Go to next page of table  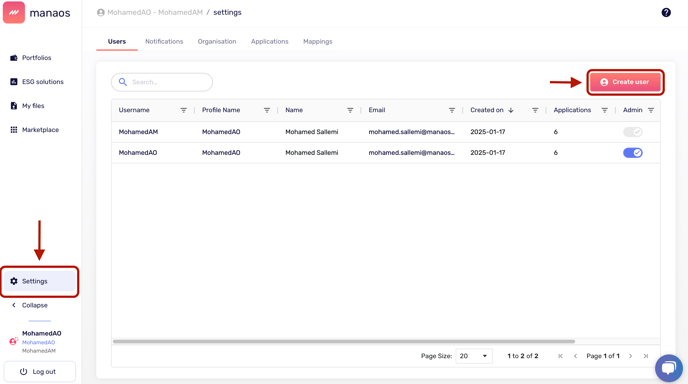pos(631,356)
